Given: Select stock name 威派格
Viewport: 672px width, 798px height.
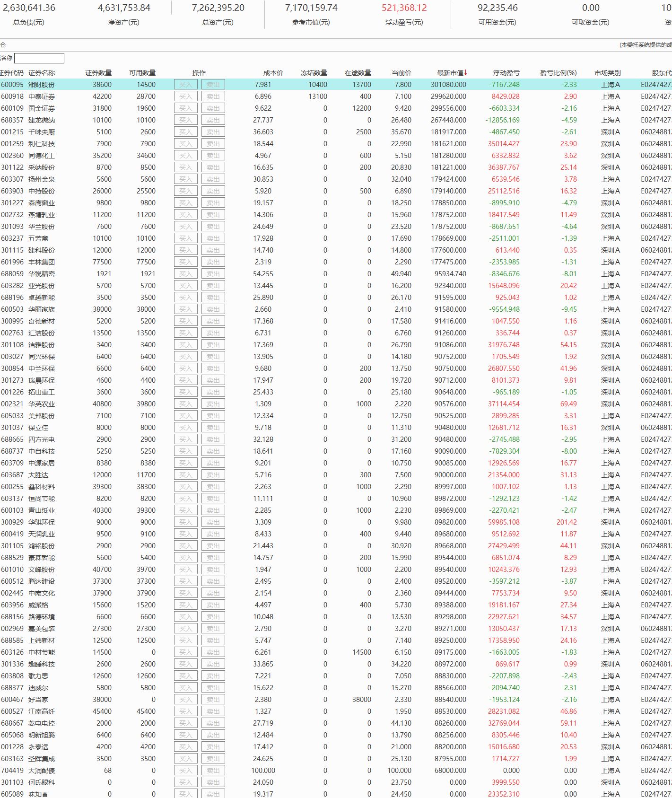Looking at the screenshot, I should coord(38,605).
